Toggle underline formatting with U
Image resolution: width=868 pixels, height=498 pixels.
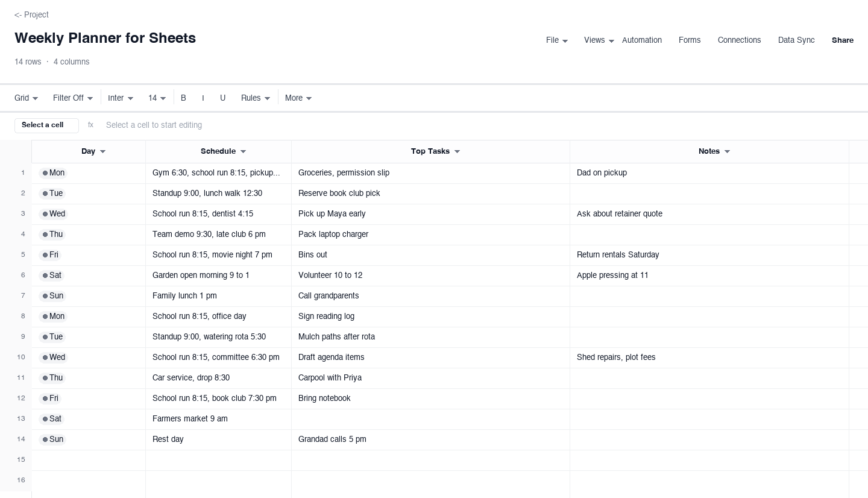point(222,98)
